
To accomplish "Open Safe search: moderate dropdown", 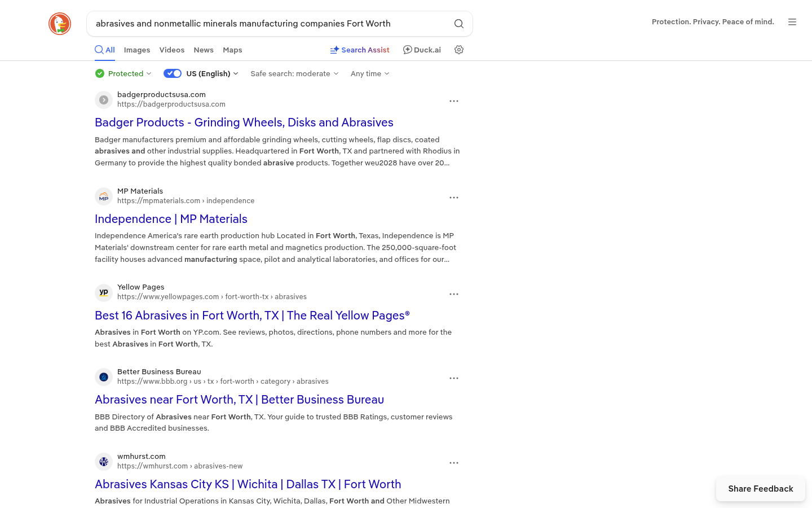I will pyautogui.click(x=295, y=73).
